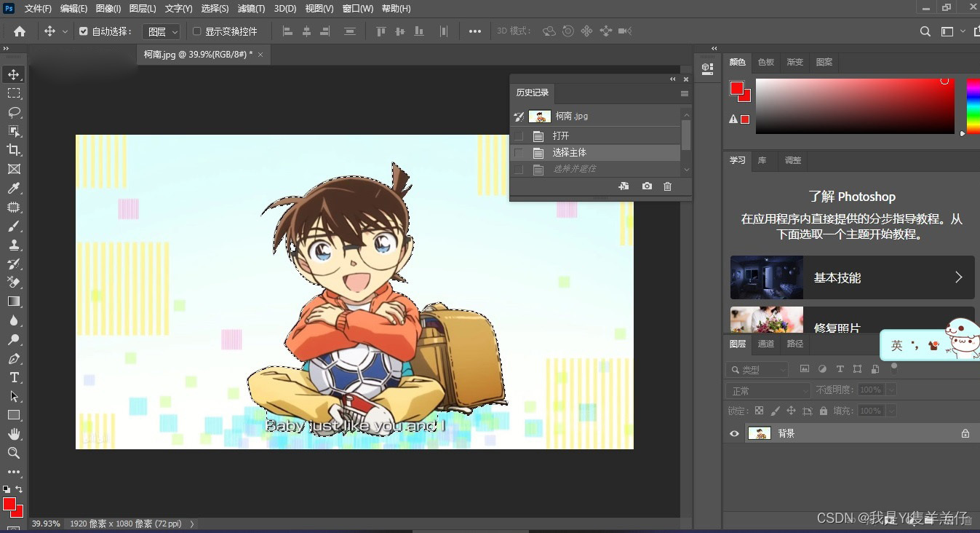Open the 填充 fill dropdown arrow
The width and height of the screenshot is (980, 533).
pos(891,411)
